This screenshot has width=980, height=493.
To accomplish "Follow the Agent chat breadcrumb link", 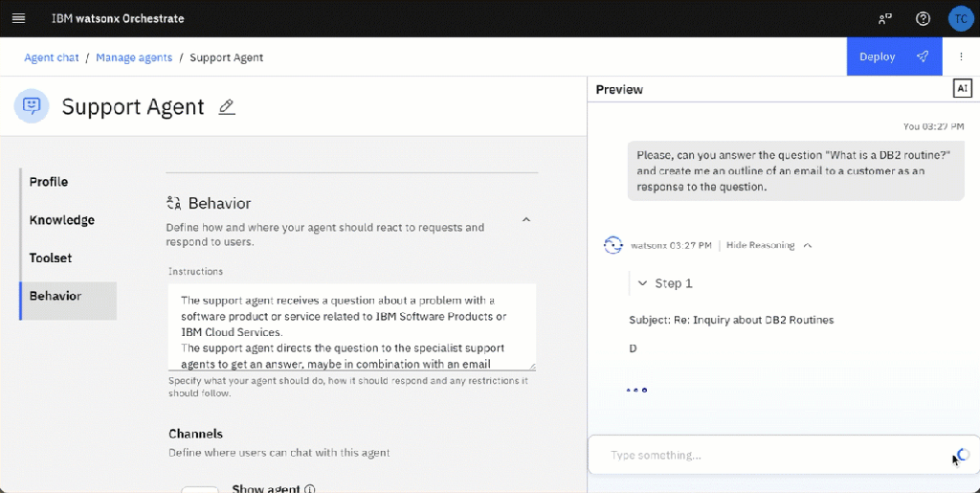I will pos(52,57).
